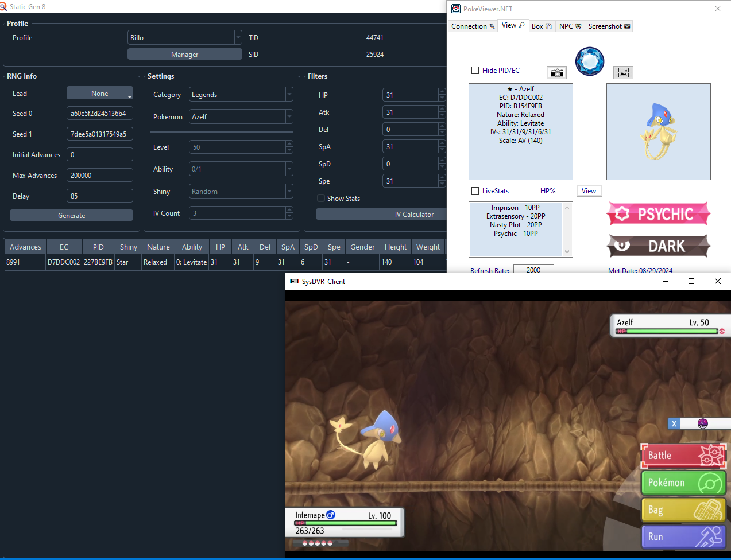
Task: Click the EC column header
Action: click(64, 247)
